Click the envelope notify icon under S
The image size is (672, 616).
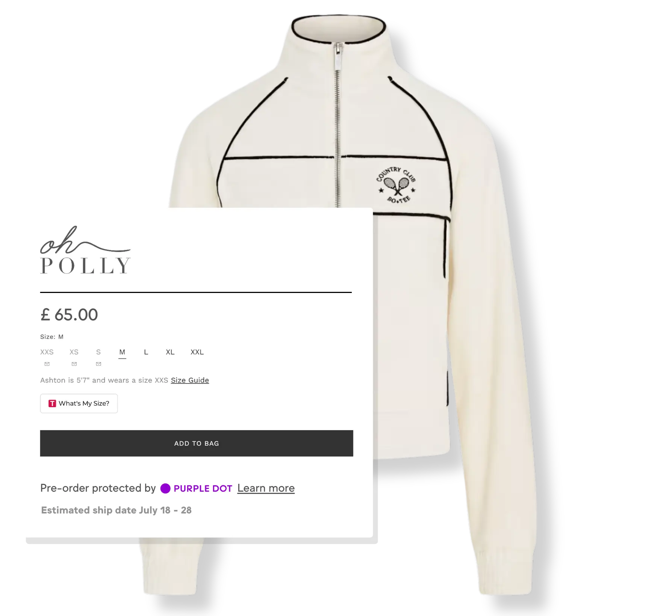[x=98, y=364]
